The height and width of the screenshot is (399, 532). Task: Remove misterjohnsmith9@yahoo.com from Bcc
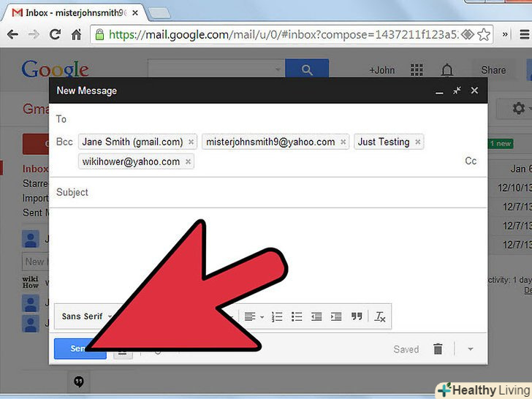[343, 142]
